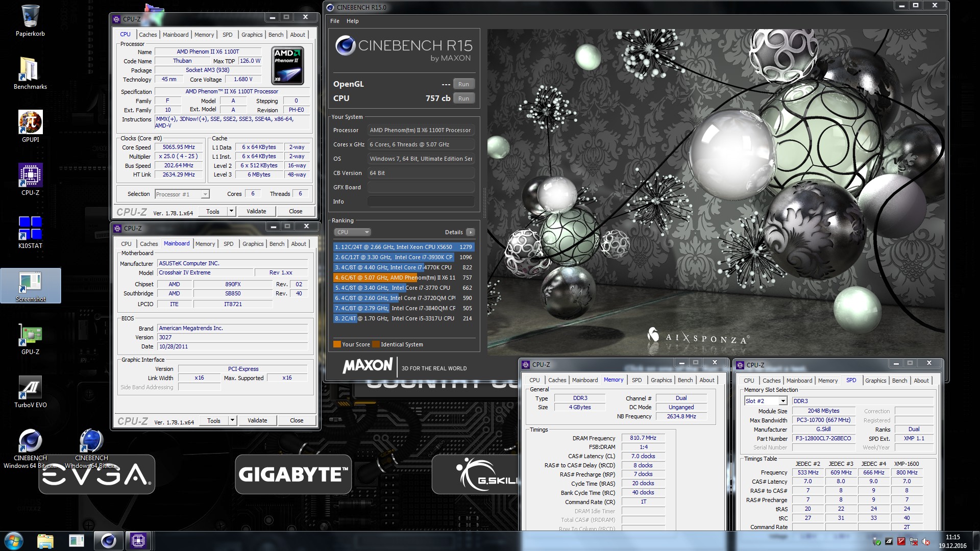This screenshot has height=551, width=980.
Task: Open the Papierkorb recycle bin icon
Action: [x=30, y=20]
